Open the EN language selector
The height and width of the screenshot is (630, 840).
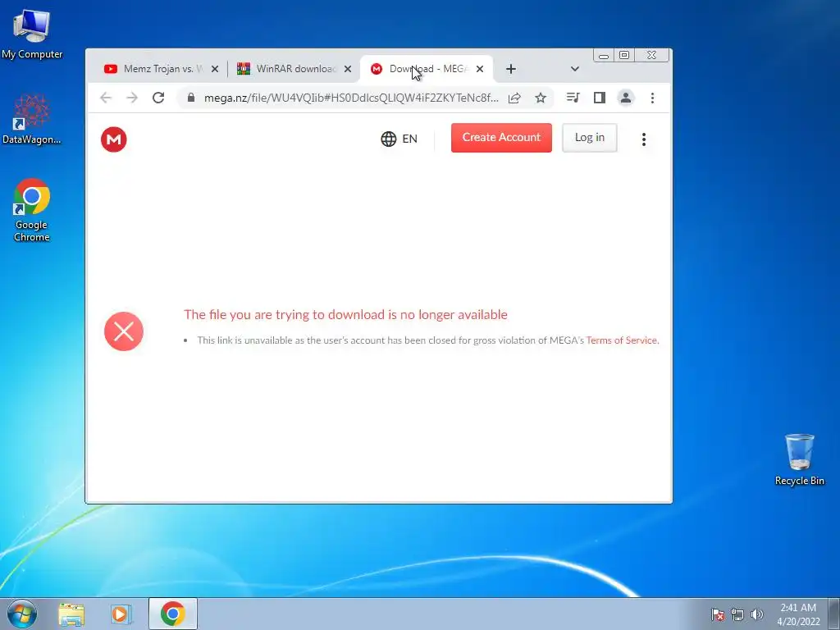(x=399, y=139)
